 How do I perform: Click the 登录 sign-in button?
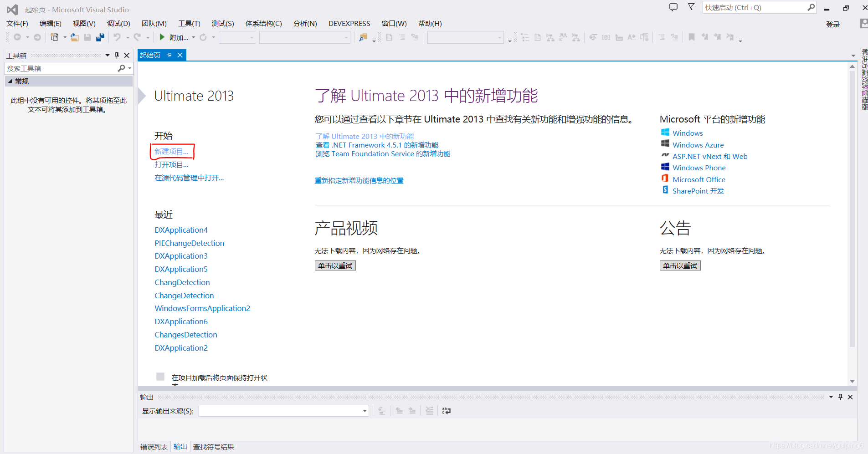tap(833, 24)
